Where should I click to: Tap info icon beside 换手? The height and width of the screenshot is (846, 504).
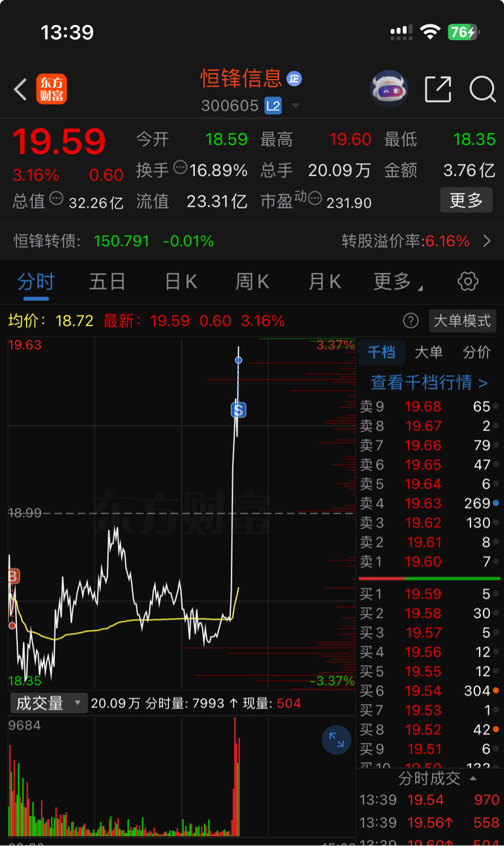(x=180, y=167)
